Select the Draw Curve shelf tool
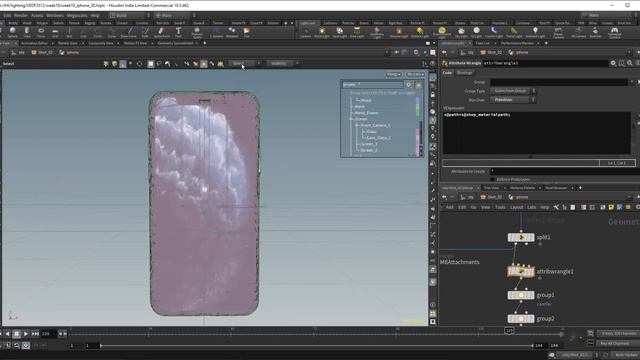 (x=129, y=32)
